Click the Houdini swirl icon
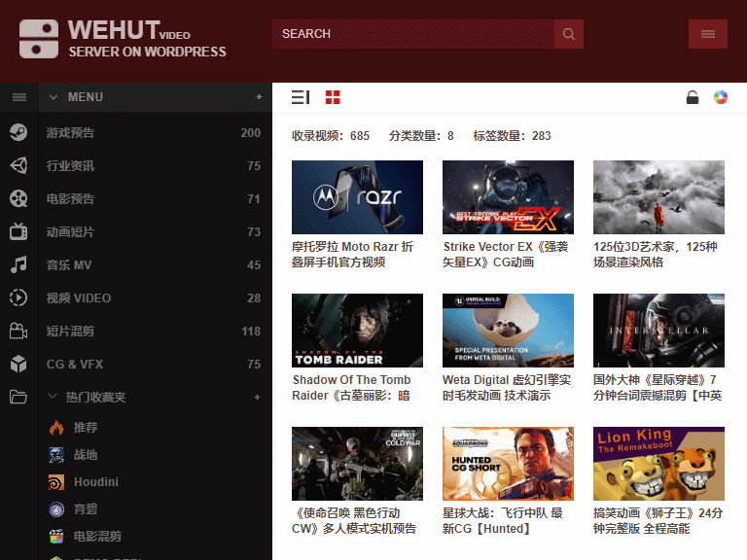This screenshot has height=560, width=747. 56,482
